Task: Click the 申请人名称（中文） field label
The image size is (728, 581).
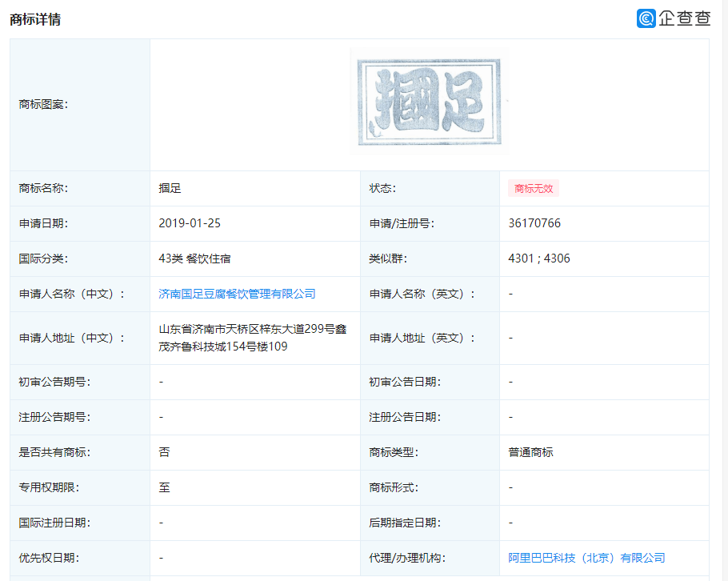Action: (x=72, y=294)
